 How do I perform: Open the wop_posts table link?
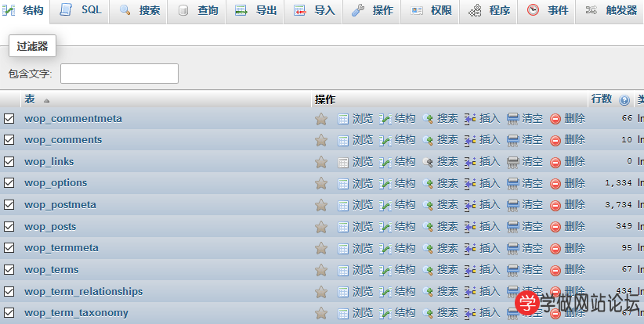coord(50,227)
